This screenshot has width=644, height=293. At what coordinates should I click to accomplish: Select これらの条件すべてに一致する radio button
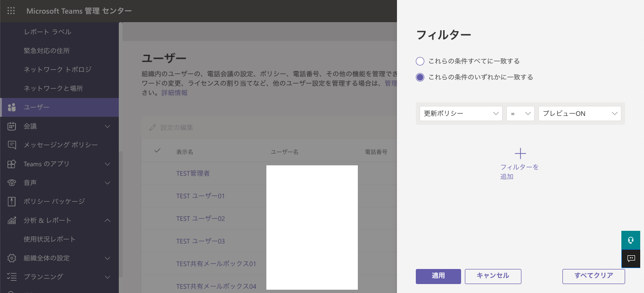(x=420, y=61)
